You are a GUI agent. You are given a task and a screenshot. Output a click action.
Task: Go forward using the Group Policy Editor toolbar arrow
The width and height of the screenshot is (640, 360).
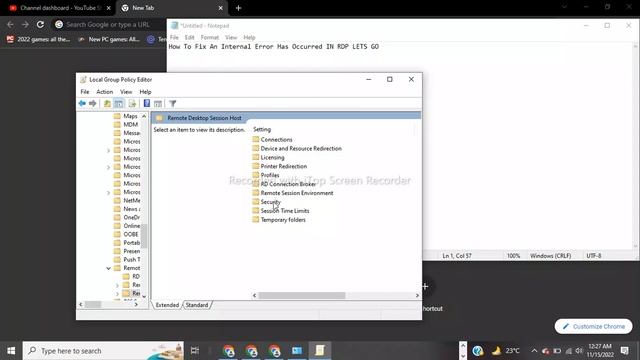coord(93,104)
